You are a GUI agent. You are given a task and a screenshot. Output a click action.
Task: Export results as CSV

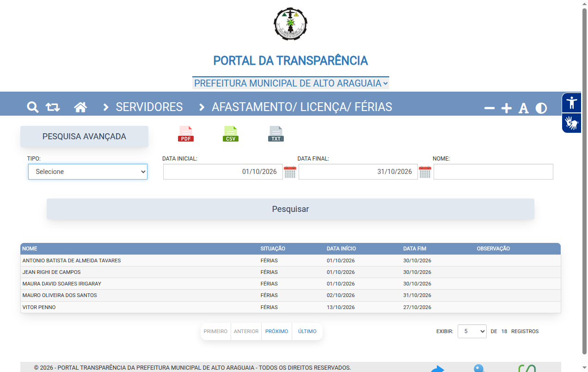(x=231, y=134)
